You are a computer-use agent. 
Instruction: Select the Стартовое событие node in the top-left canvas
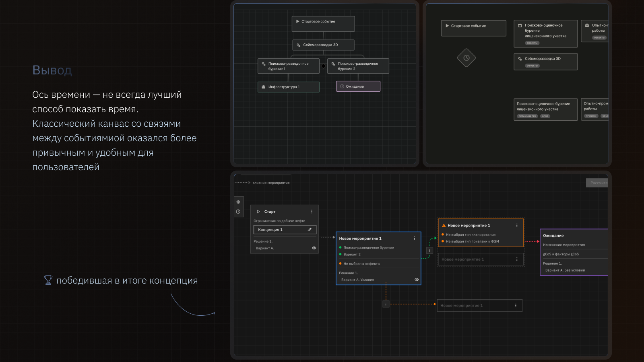tap(323, 24)
